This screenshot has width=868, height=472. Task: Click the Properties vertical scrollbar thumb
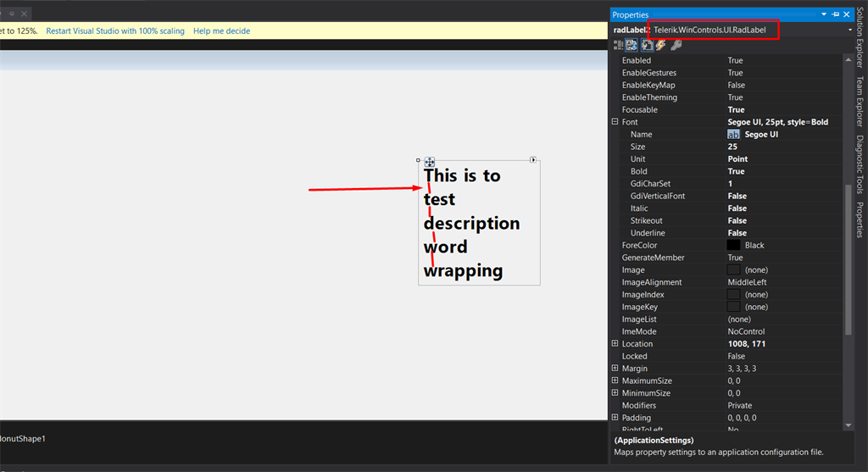click(x=848, y=259)
